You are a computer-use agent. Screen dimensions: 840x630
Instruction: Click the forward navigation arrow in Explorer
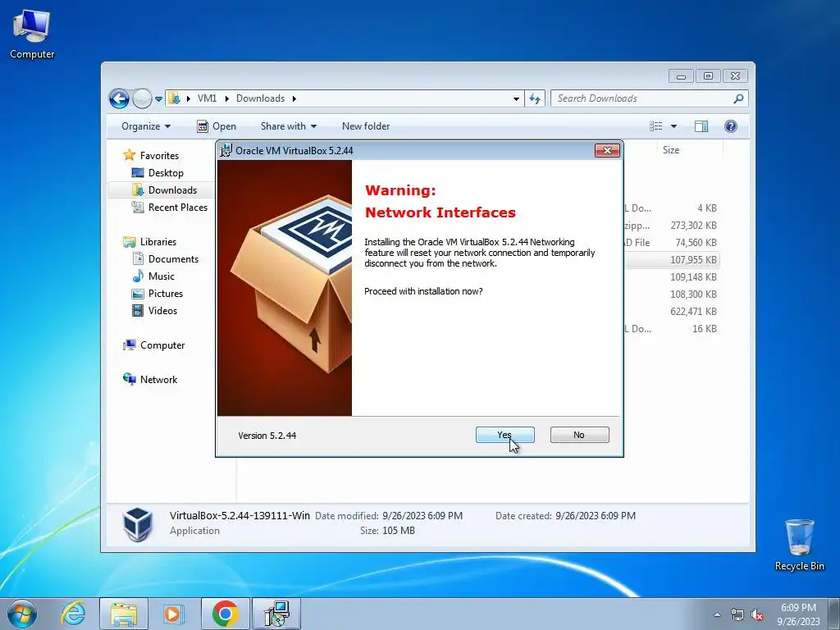pos(141,98)
